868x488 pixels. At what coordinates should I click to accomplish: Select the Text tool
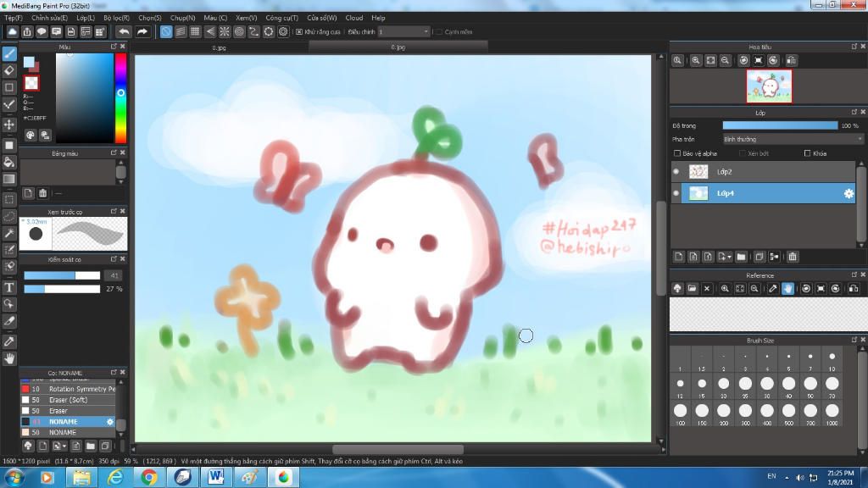tap(9, 287)
